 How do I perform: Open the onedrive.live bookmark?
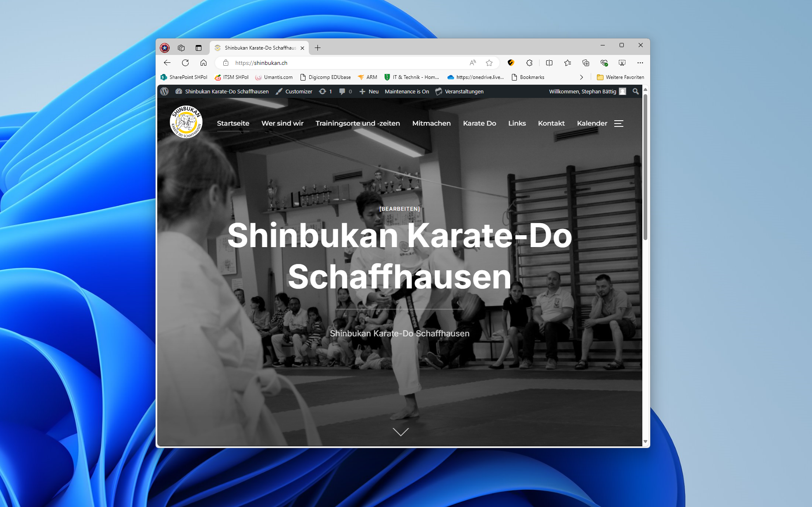click(476, 77)
